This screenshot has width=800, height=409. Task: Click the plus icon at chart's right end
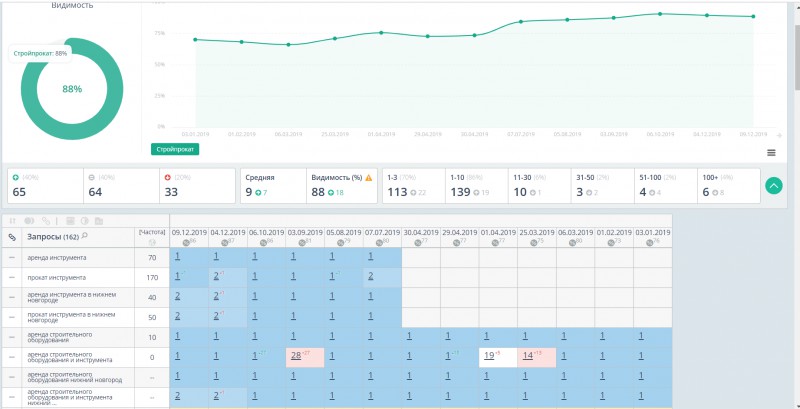click(x=779, y=135)
